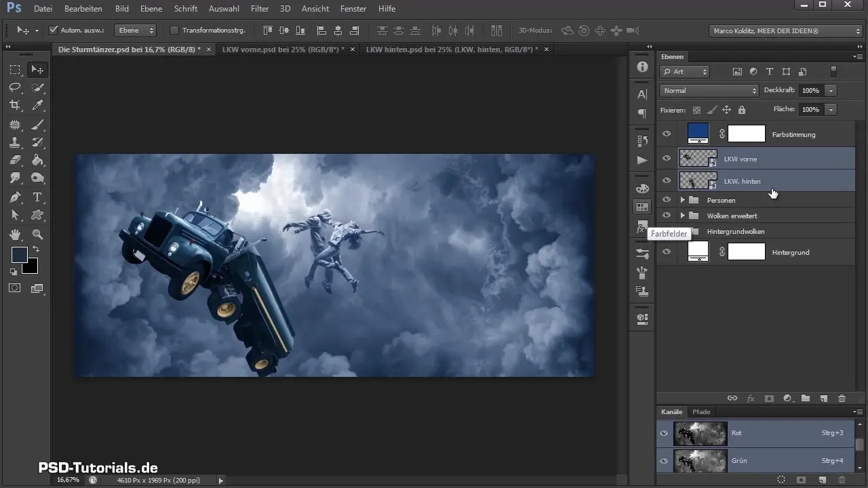Select the Clone Stamp tool
This screenshot has width=868, height=488.
[14, 142]
